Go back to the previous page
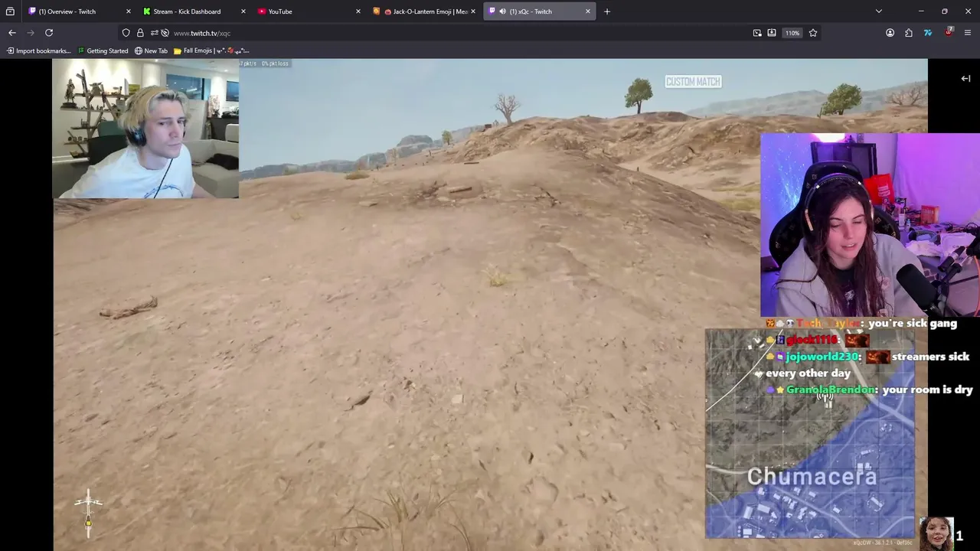980x551 pixels. (12, 33)
